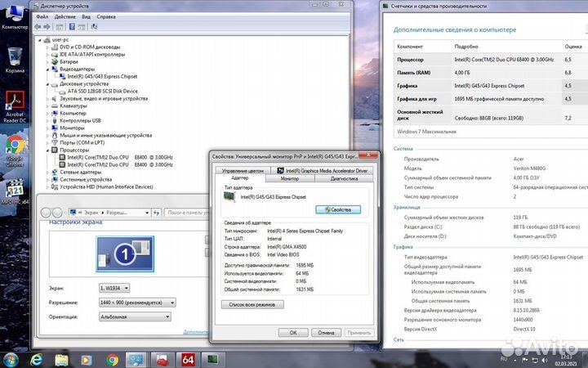Click the adapter card icon in Тип адаптера
This screenshot has width=588, height=368.
(229, 197)
